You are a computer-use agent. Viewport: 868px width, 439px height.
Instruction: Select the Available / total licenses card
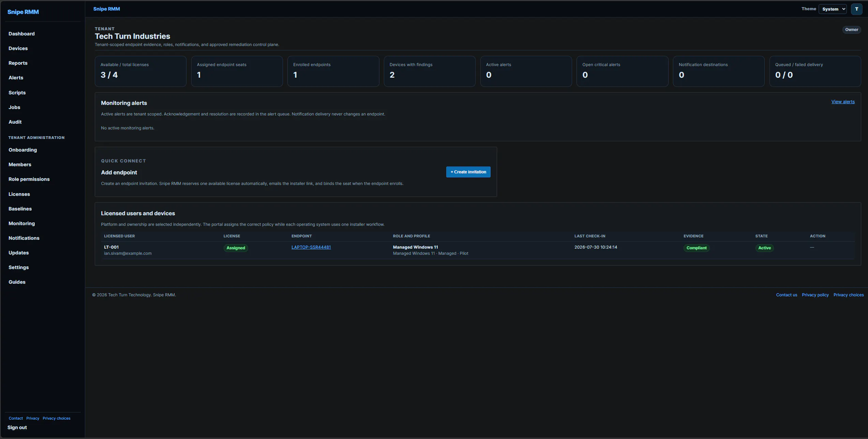[140, 71]
